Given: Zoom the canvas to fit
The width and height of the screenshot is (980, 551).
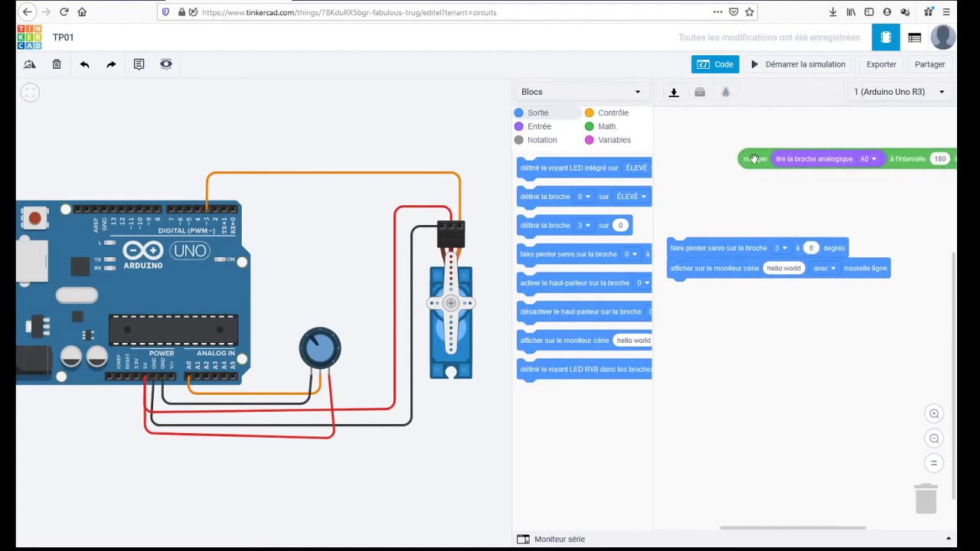Looking at the screenshot, I should (30, 93).
